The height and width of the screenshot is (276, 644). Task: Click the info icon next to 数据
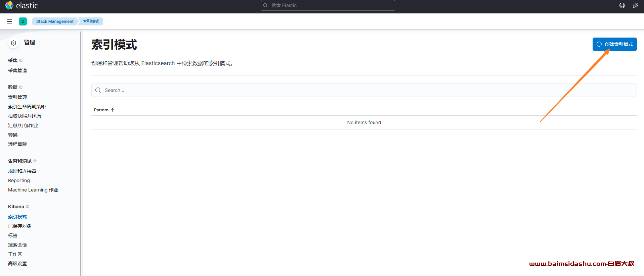(x=21, y=87)
